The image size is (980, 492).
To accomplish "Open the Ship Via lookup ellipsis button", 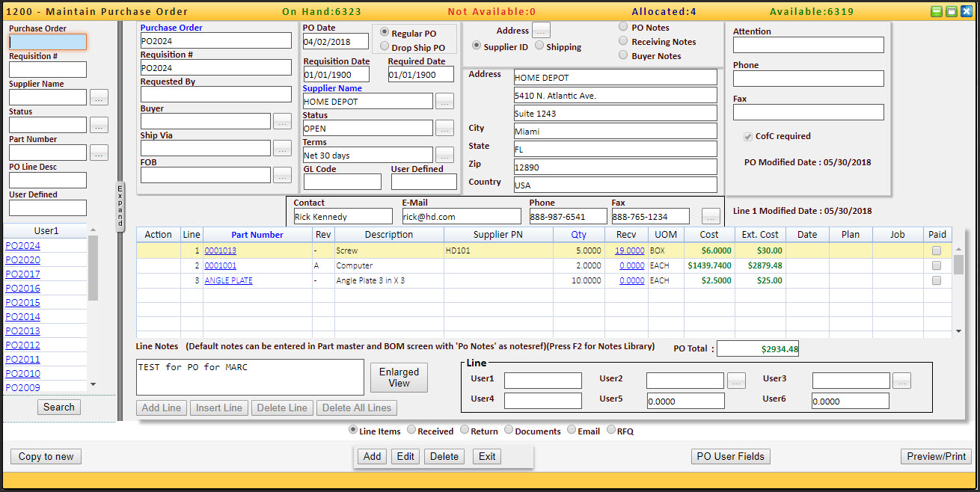I will (282, 148).
